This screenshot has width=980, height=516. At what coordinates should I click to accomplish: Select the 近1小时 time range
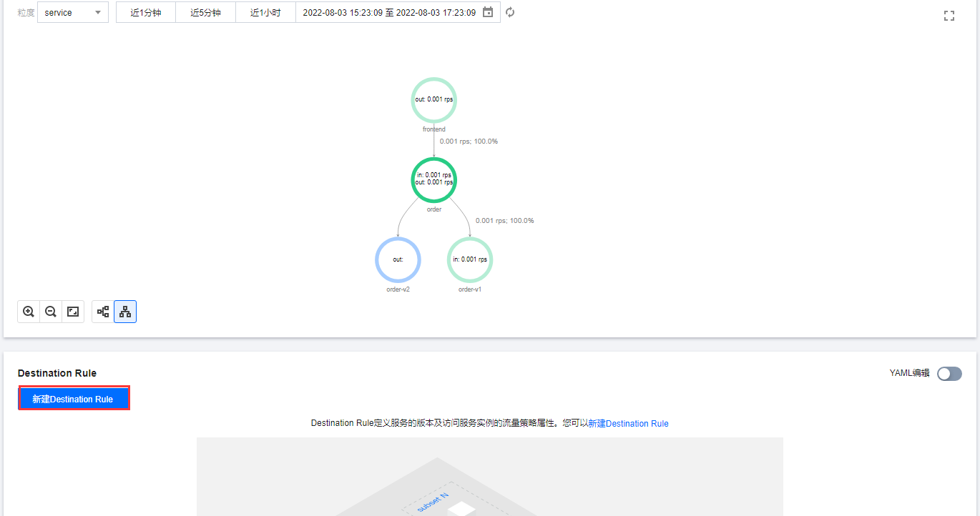click(265, 13)
